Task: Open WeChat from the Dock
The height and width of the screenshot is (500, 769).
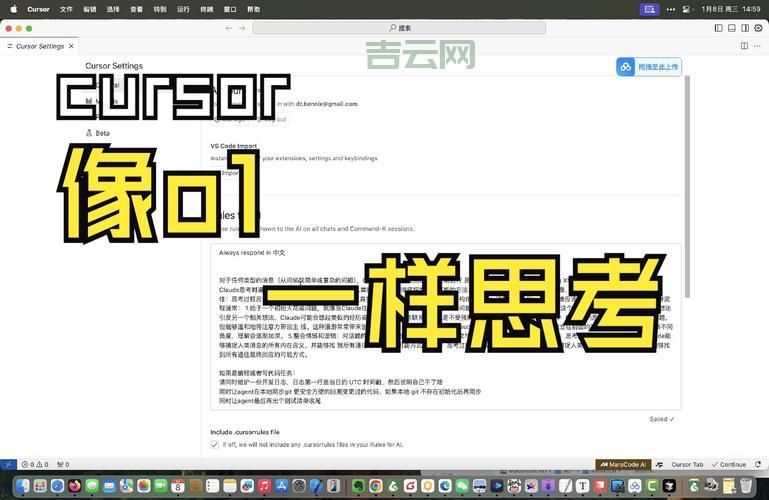Action: (x=462, y=486)
